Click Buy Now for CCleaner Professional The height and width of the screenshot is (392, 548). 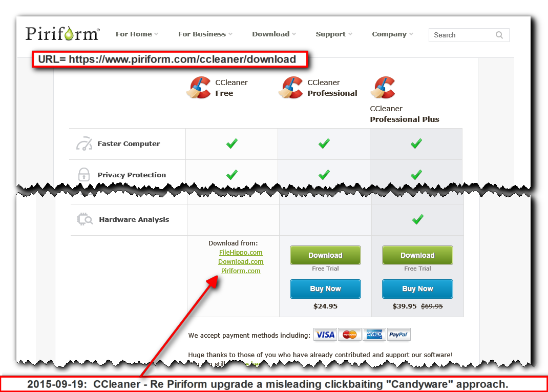(325, 288)
